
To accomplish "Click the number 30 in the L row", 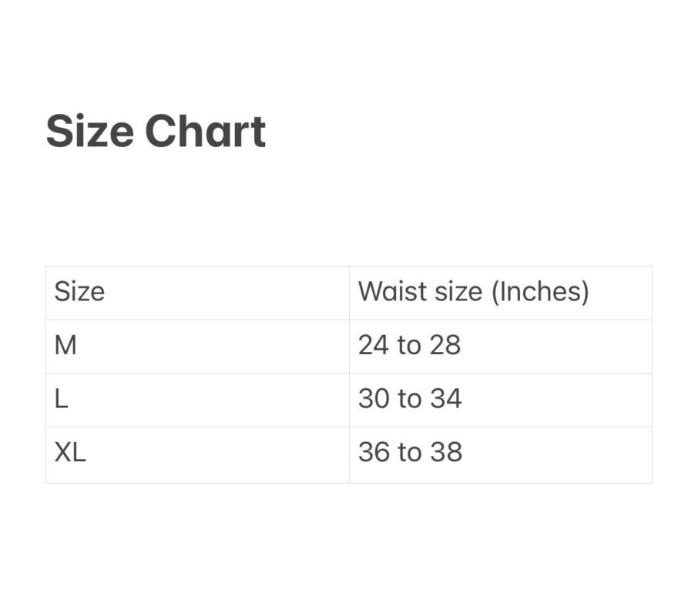I will tap(374, 399).
